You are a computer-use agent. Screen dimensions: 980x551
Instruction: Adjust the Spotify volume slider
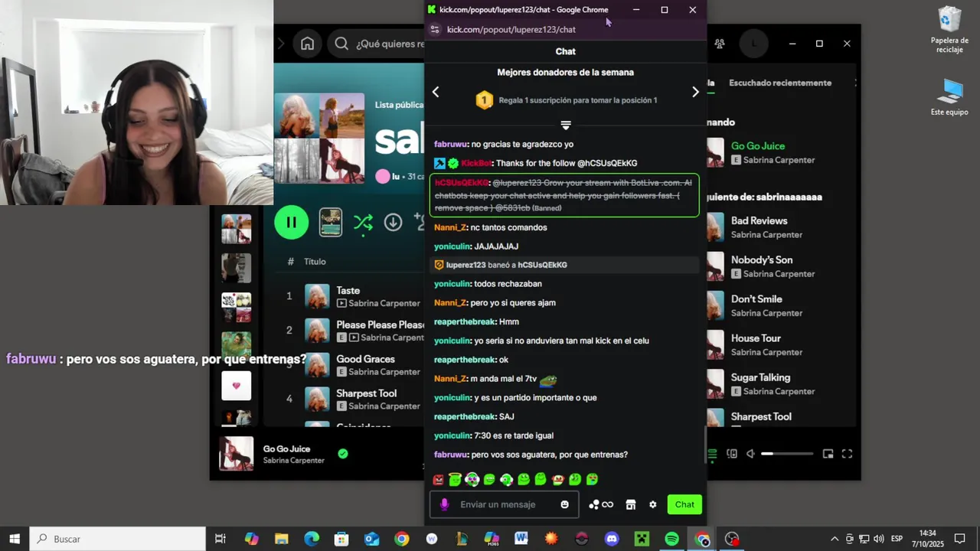tap(787, 454)
